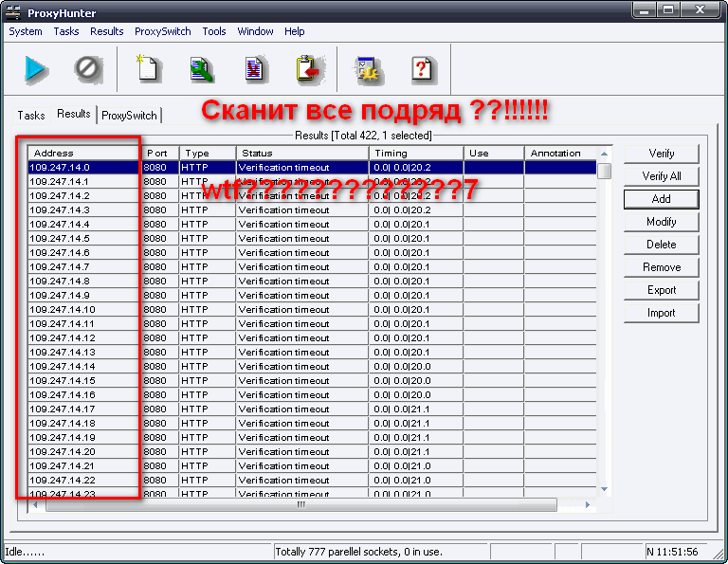The image size is (728, 564).
Task: Click the Delete button
Action: [x=661, y=245]
